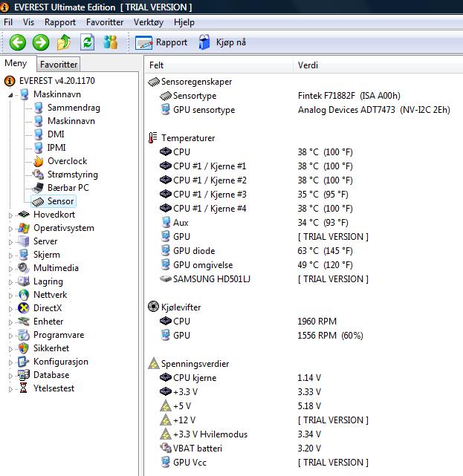This screenshot has width=463, height=476.
Task: Select the Aux temperature row
Action: coord(304,222)
